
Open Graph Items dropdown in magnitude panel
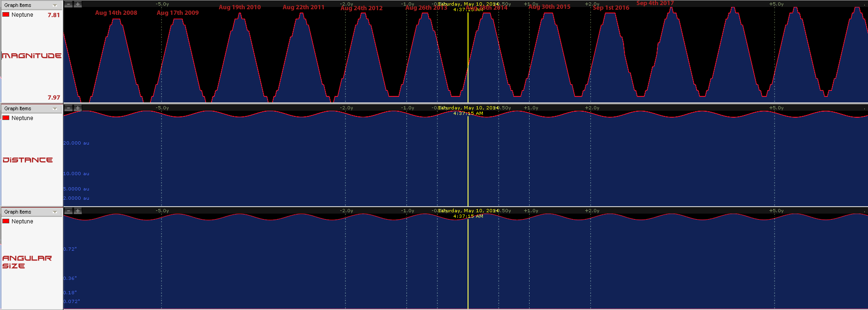coord(55,6)
